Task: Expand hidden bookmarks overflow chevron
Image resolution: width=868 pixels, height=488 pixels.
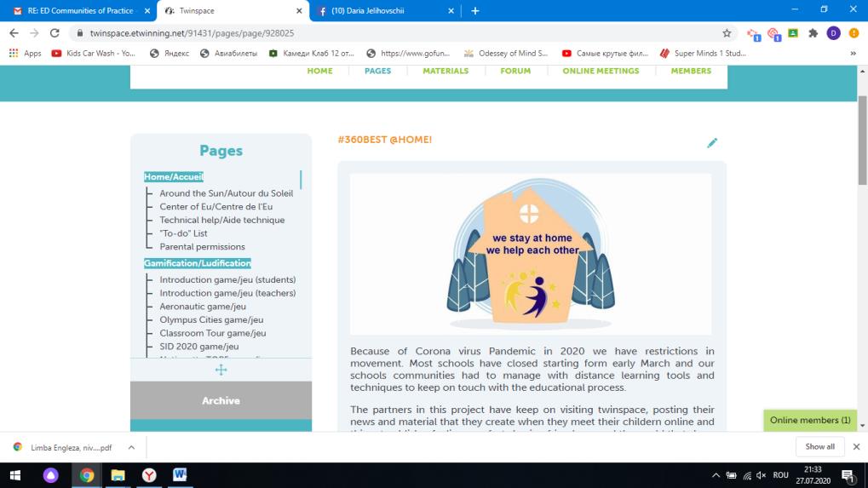Action: tap(853, 53)
